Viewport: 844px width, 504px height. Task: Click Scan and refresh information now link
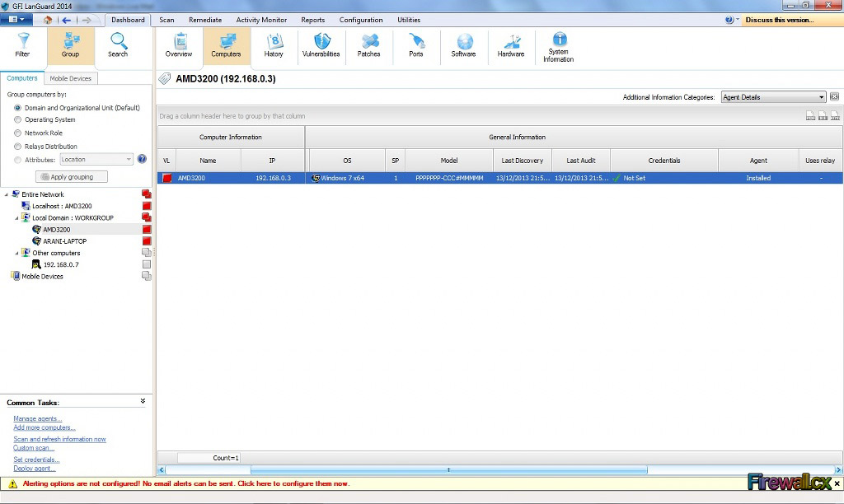(59, 440)
